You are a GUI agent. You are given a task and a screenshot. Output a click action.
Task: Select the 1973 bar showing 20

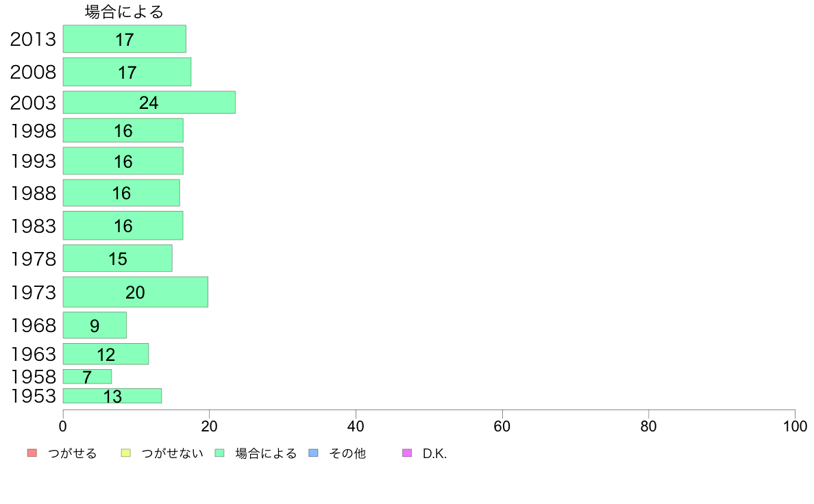(136, 292)
